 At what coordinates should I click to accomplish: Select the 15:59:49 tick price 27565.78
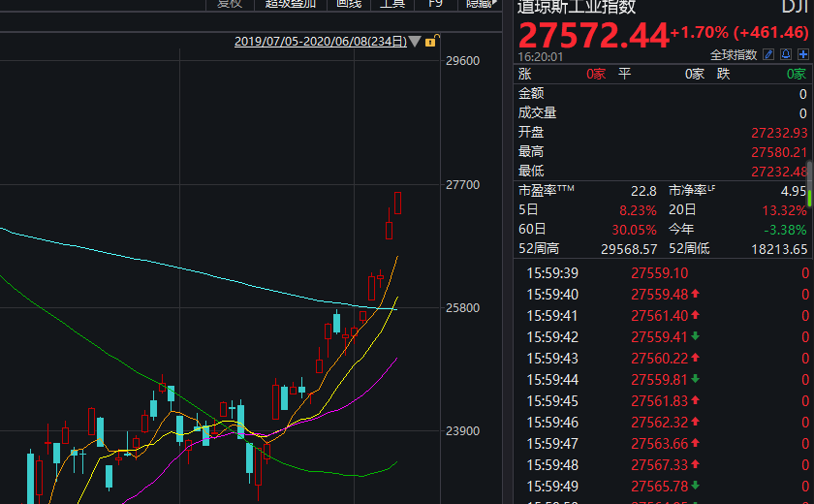click(x=659, y=486)
